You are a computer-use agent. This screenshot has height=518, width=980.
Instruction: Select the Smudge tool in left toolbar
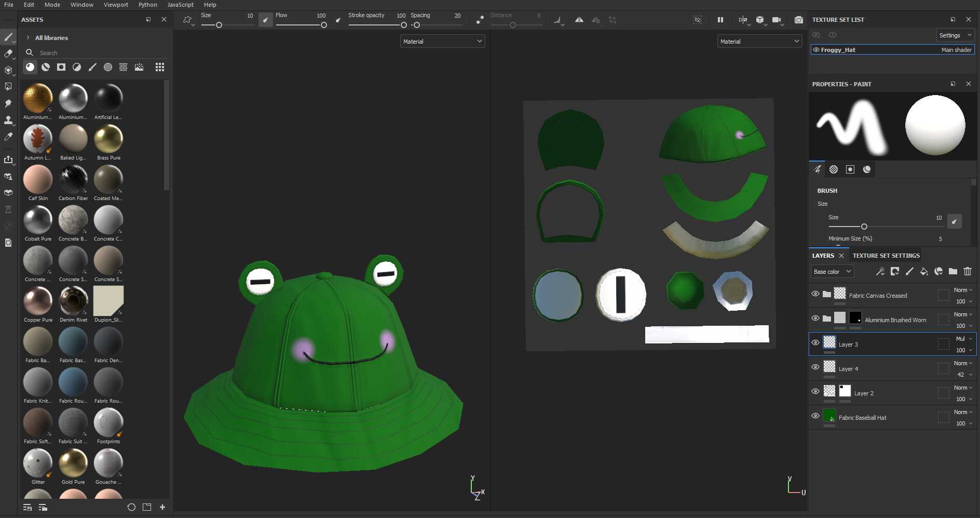[x=8, y=103]
